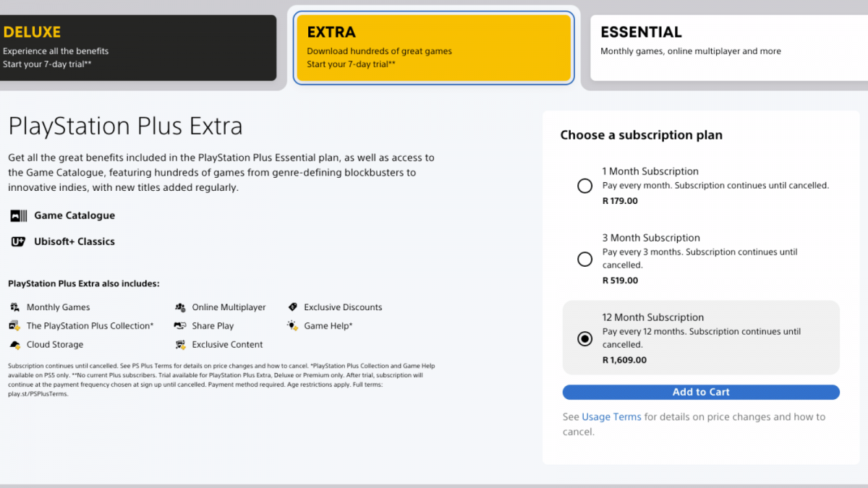This screenshot has width=868, height=488.
Task: Click the Game Help icon
Action: point(293,325)
